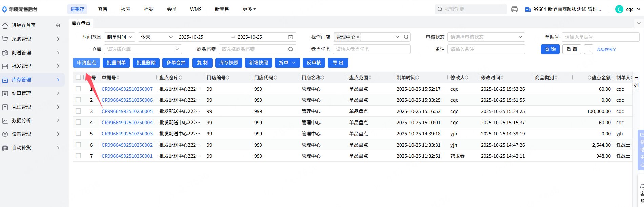Viewport: 644px width, 207px height.
Task: Open the 拆单 dropdown button
Action: (x=287, y=63)
